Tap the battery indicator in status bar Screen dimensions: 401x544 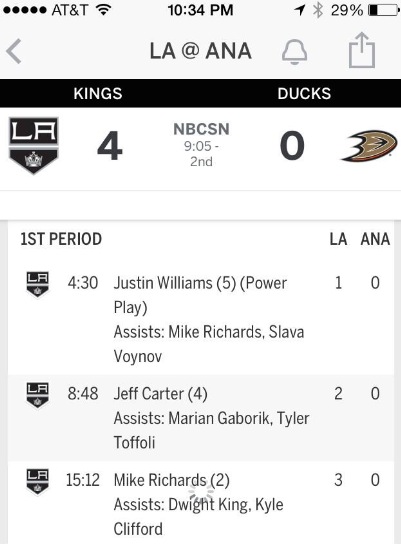383,10
